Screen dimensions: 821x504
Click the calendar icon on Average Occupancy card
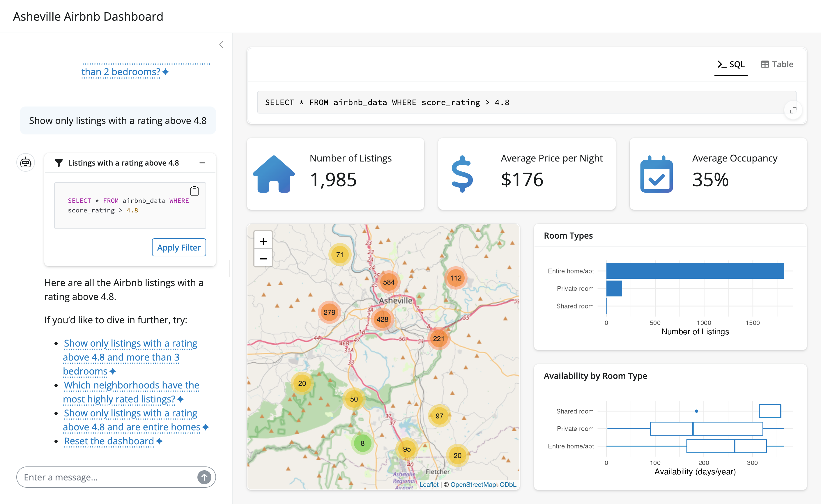coord(656,174)
